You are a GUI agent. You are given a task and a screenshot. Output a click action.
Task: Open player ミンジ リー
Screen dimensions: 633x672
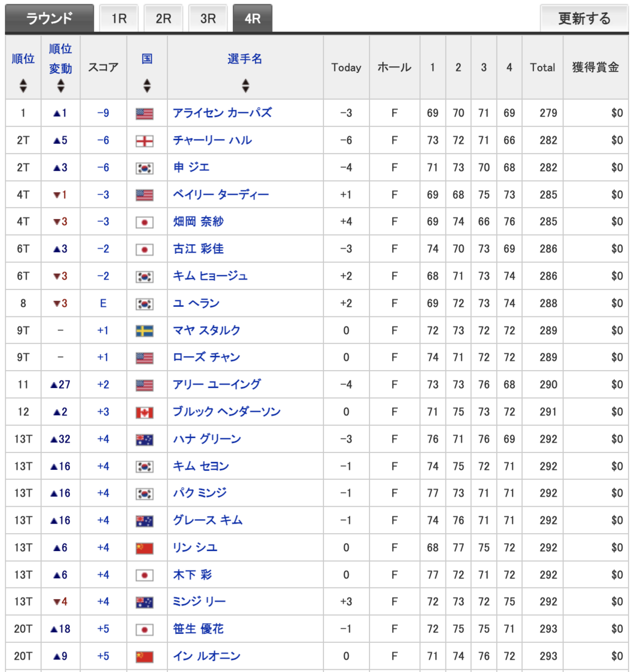tap(199, 602)
